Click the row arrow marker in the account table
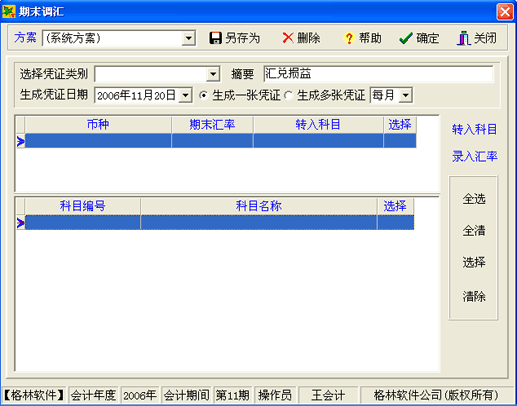This screenshot has height=406, width=517. [x=20, y=223]
